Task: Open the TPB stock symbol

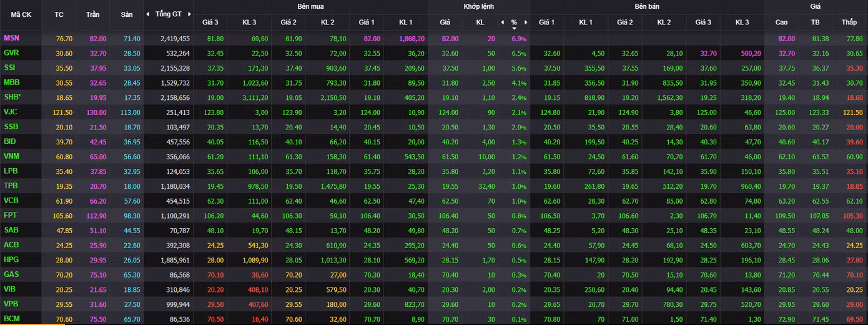Action: [x=10, y=185]
